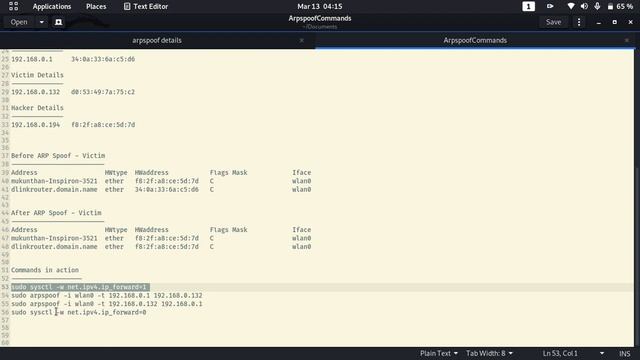Open the Ln 53, Col 1 position dropdown
Screen dimensions: 640x360
(x=573, y=353)
